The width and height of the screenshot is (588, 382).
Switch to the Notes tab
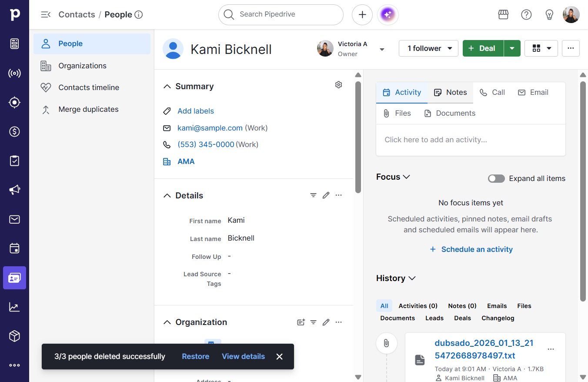[451, 92]
